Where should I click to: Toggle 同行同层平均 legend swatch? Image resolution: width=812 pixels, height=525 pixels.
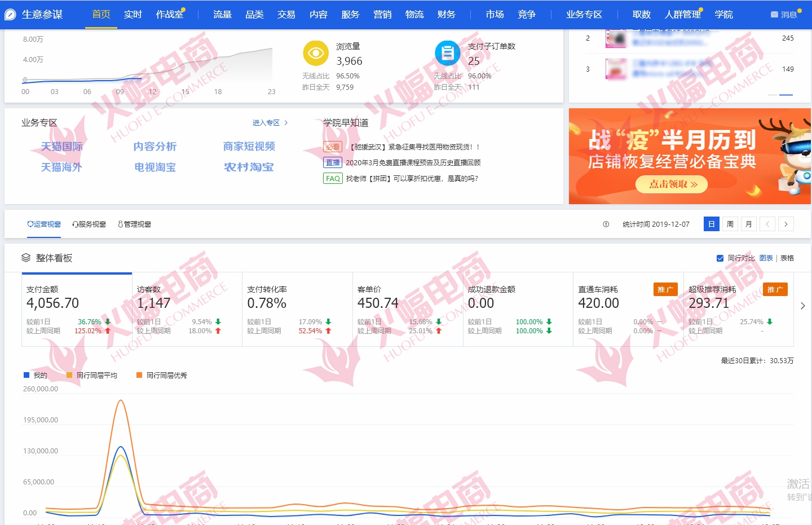pyautogui.click(x=69, y=375)
